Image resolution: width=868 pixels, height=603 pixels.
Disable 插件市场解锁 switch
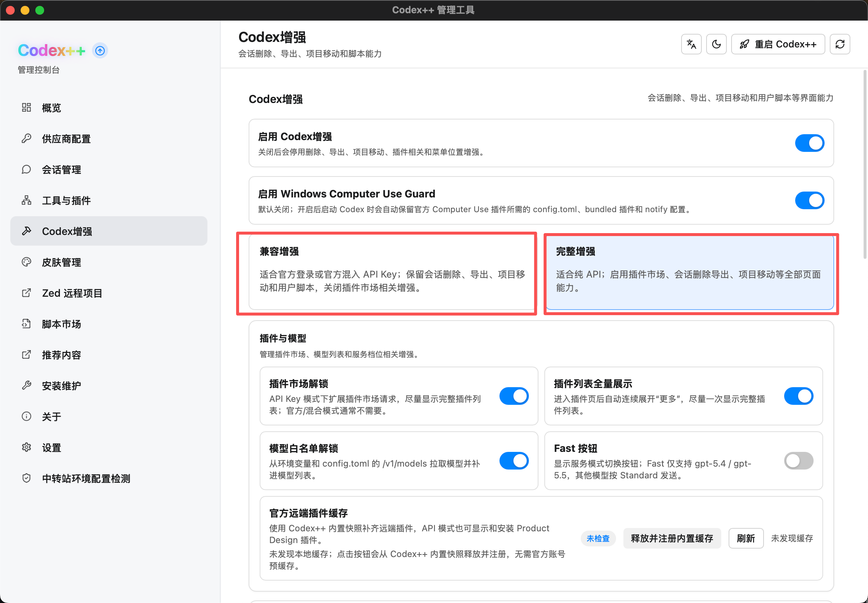click(x=514, y=396)
